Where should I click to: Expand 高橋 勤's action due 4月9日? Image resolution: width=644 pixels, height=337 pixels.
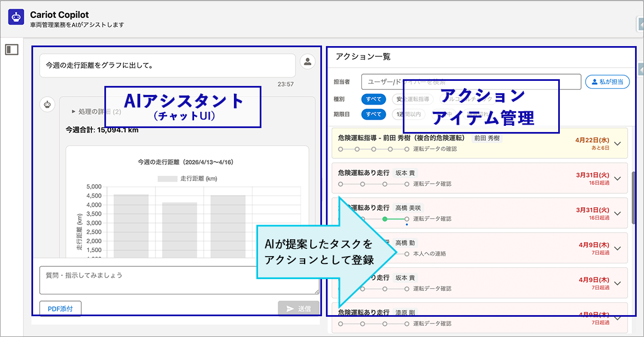point(618,248)
